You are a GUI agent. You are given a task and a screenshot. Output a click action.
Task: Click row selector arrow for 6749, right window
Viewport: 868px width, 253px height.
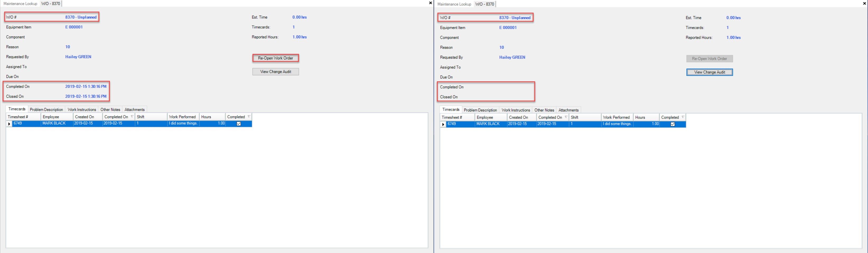pyautogui.click(x=444, y=125)
